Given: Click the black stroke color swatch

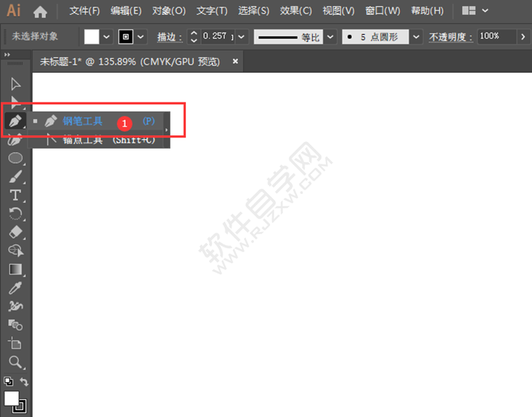Looking at the screenshot, I should point(126,36).
